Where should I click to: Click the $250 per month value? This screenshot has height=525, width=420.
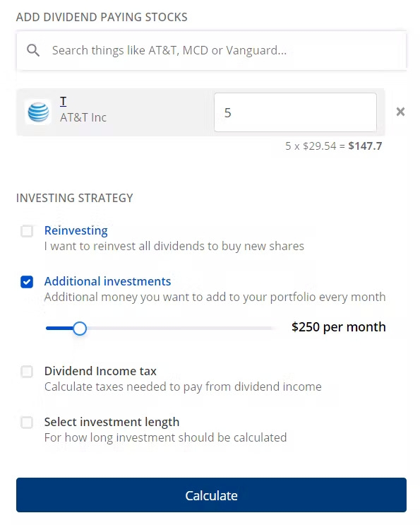click(x=338, y=326)
